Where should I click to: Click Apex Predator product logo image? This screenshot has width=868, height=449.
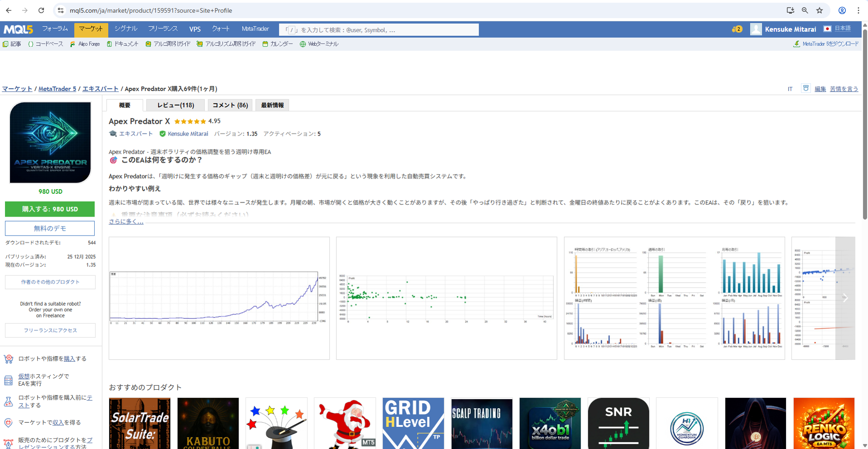click(50, 142)
